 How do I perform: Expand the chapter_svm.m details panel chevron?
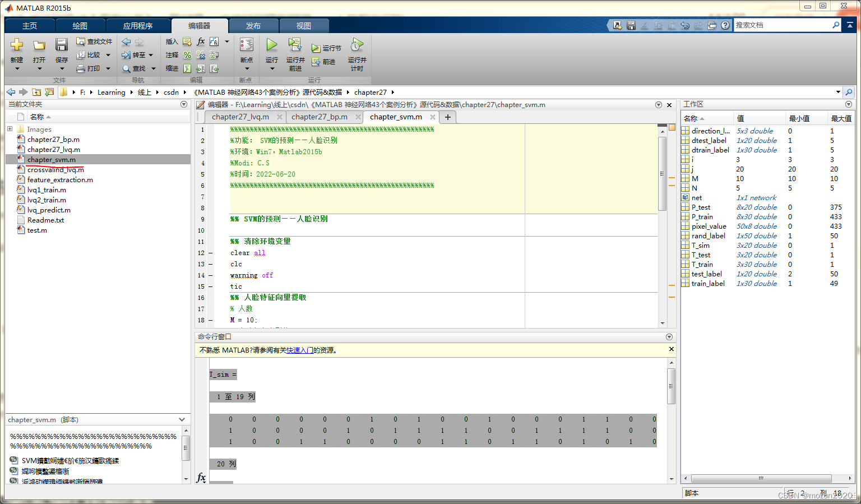coord(182,419)
